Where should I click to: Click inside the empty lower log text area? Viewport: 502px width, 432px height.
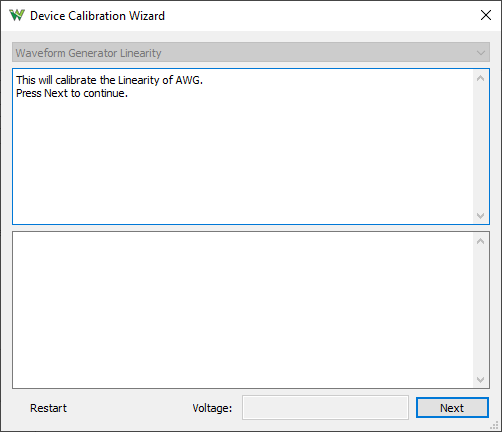tap(243, 310)
